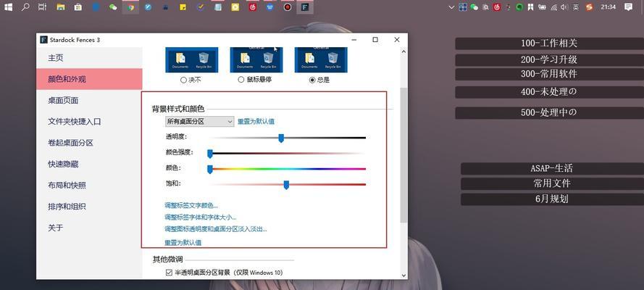
Task: Open the 所有桌面分区 dropdown
Action: [200, 122]
